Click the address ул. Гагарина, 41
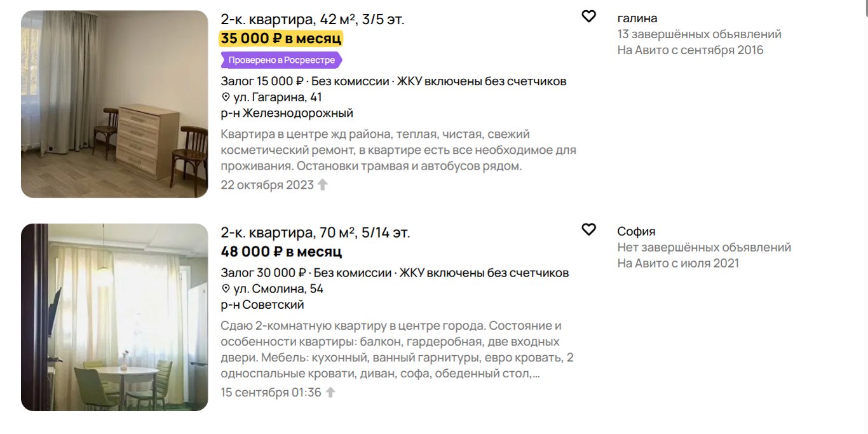Screen dimensions: 868x434 (x=278, y=97)
